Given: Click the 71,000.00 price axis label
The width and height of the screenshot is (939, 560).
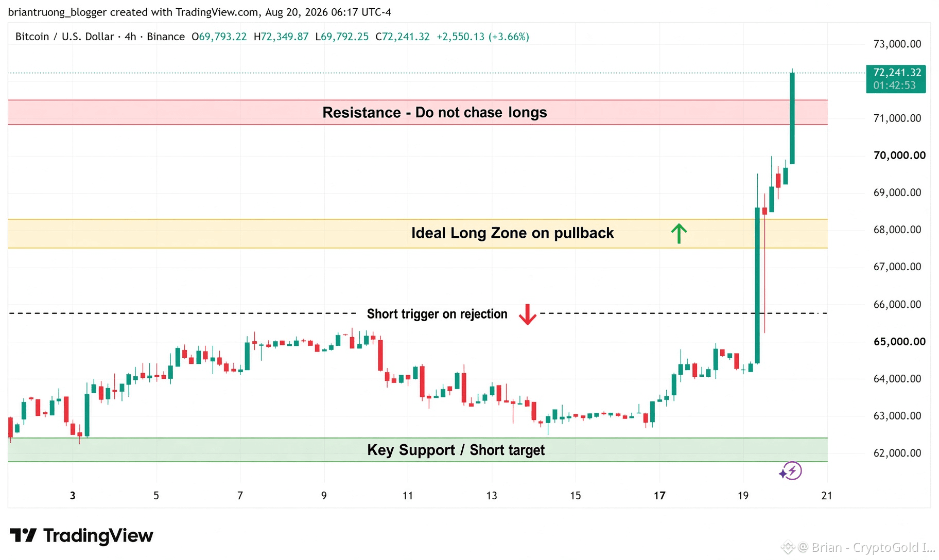Looking at the screenshot, I should pyautogui.click(x=897, y=118).
